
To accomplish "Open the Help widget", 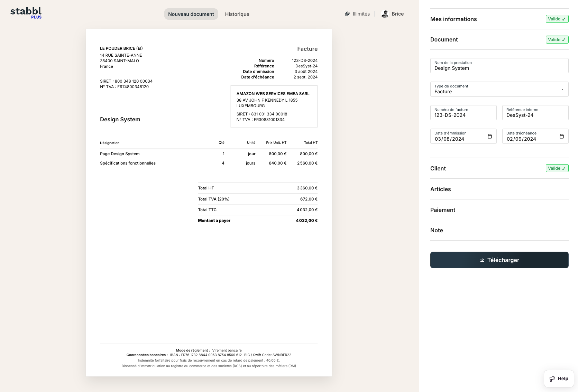I will coord(559,379).
